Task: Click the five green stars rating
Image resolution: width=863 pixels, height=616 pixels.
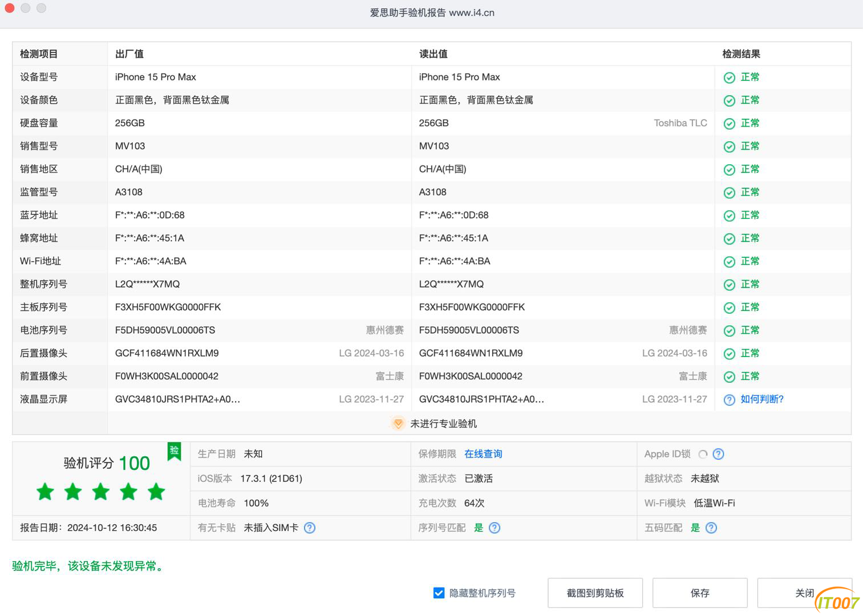Action: coord(101,492)
